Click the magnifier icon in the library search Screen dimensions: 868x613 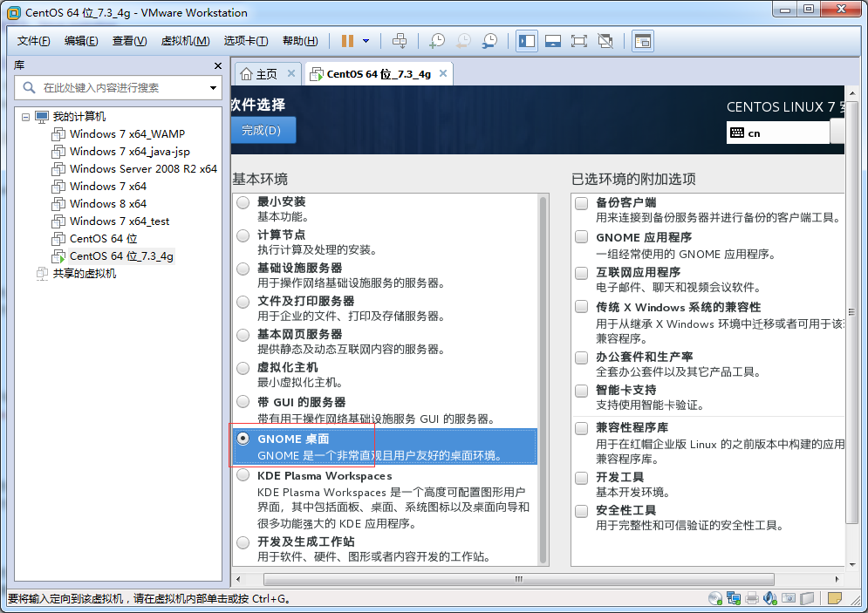[29, 87]
